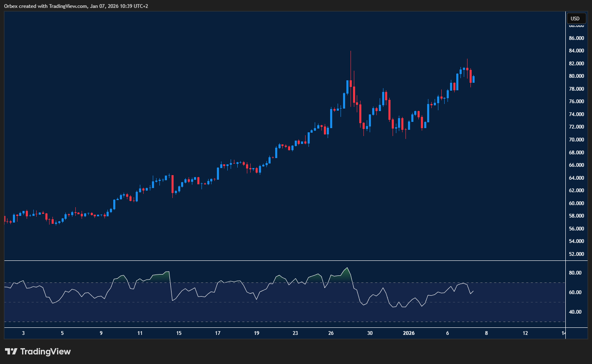Image resolution: width=592 pixels, height=364 pixels.
Task: Click date 12 on the time axis
Action: click(525, 333)
